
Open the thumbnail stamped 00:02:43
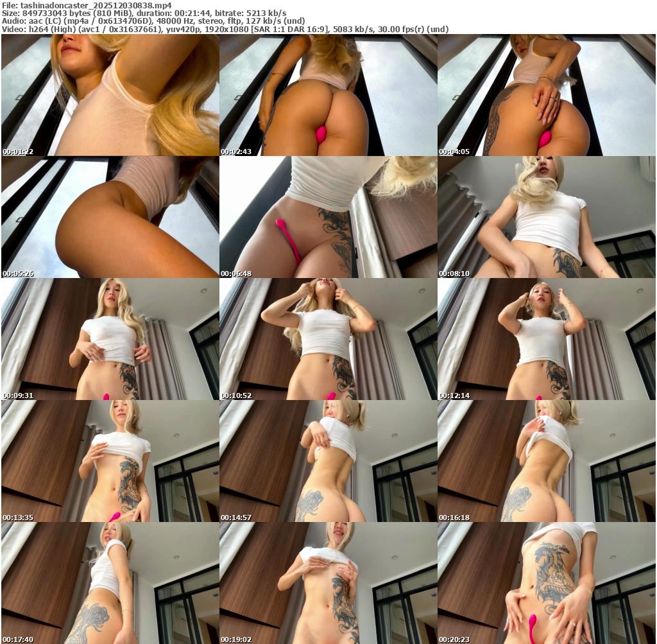click(x=328, y=95)
